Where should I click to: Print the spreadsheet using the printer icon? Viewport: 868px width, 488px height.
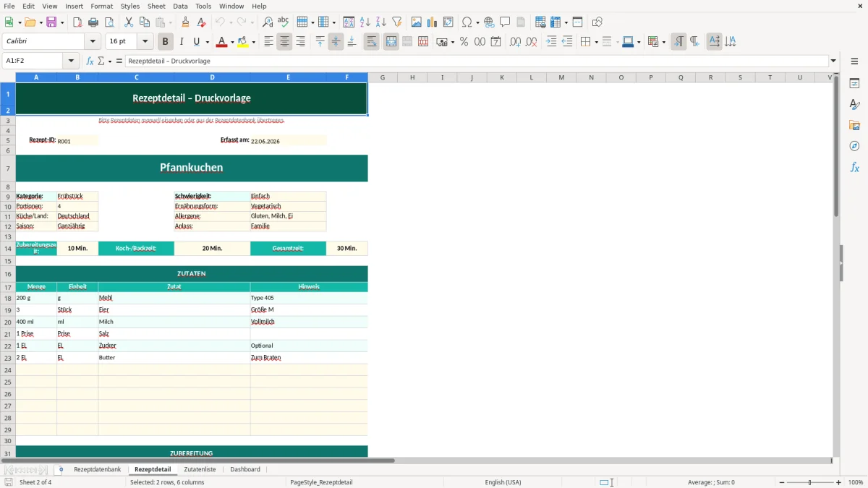pos(93,22)
